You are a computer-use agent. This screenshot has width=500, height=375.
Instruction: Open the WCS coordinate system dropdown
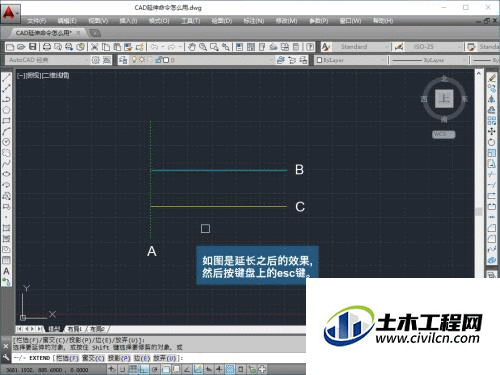point(443,134)
